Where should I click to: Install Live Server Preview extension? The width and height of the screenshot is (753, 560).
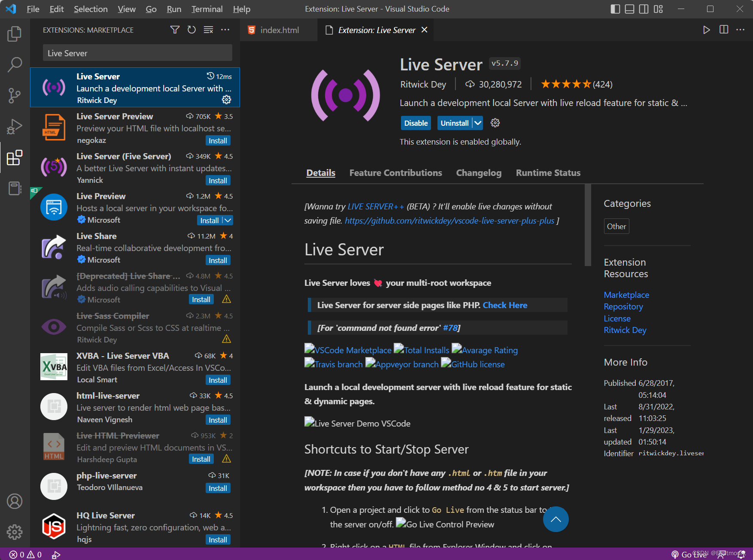click(x=218, y=140)
